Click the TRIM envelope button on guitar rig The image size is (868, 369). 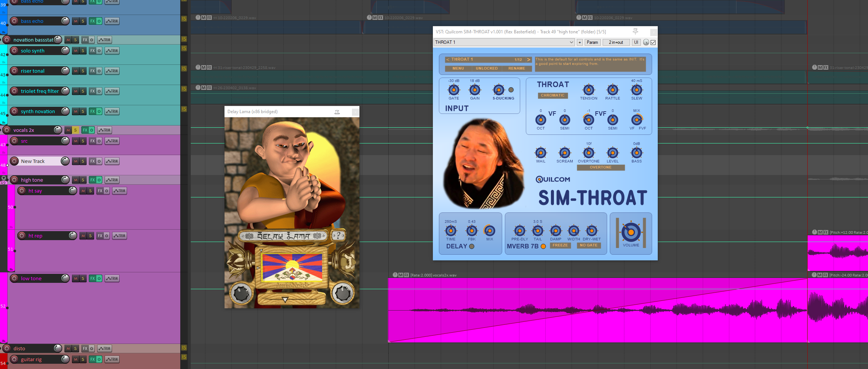[x=112, y=359]
